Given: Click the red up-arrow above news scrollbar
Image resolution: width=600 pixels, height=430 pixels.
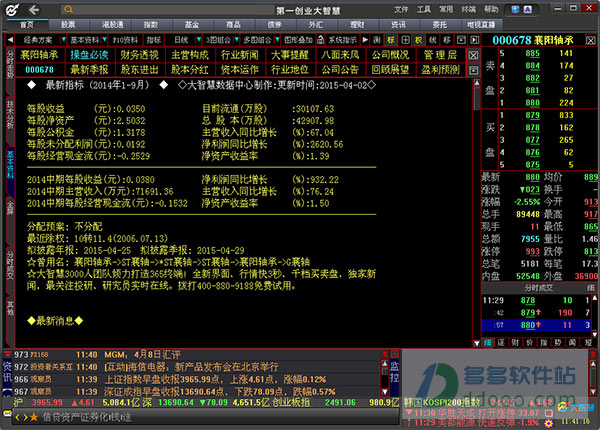Looking at the screenshot, I should [x=385, y=354].
